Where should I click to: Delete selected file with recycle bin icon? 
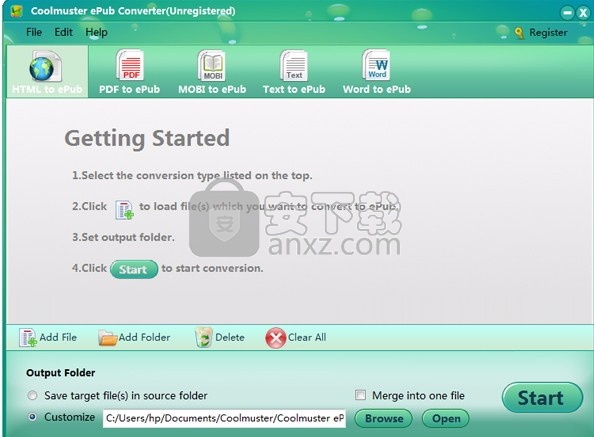point(203,337)
